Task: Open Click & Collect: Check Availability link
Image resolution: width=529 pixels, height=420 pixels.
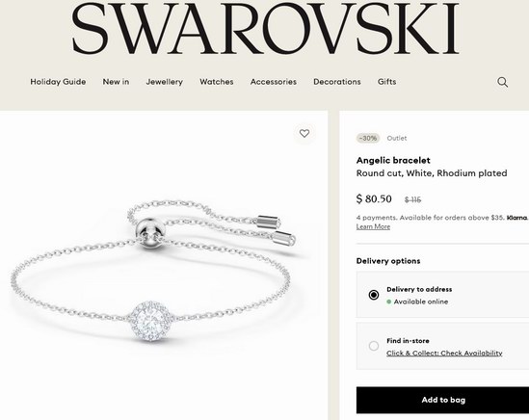Action: [444, 354]
